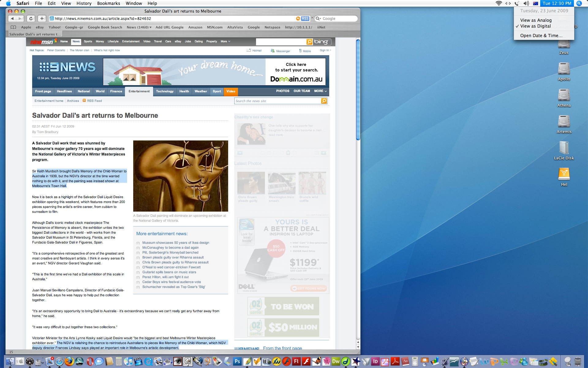Open the Hel FireWire drive icon
Viewport: 588px width, 368px height.
564,174
